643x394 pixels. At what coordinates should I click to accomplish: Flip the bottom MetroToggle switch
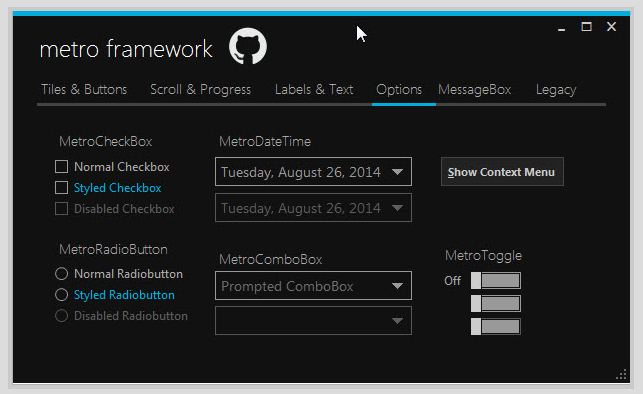pyautogui.click(x=496, y=327)
